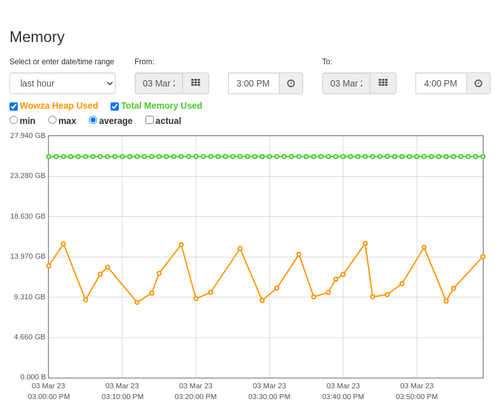
Task: Click the '18.630 GB' axis label
Action: point(28,216)
